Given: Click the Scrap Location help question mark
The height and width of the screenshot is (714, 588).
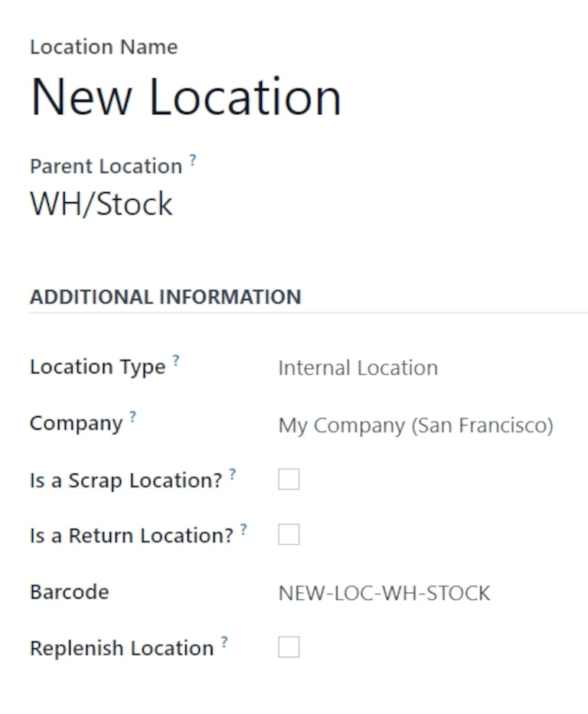Looking at the screenshot, I should click(233, 474).
